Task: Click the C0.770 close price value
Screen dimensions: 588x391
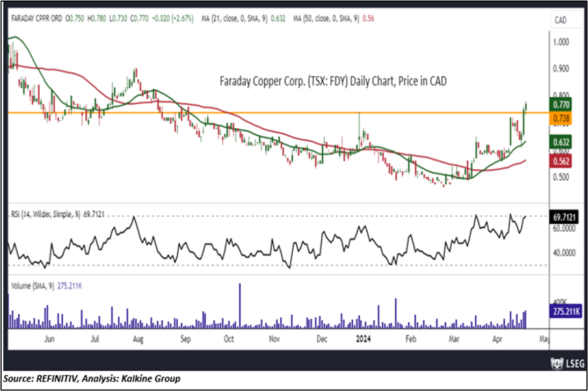Action: (x=140, y=18)
